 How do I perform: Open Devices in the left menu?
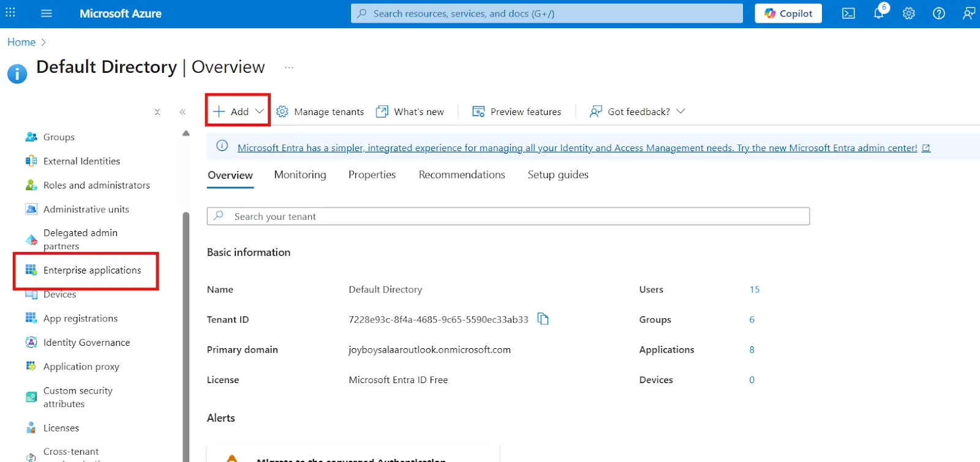click(59, 294)
